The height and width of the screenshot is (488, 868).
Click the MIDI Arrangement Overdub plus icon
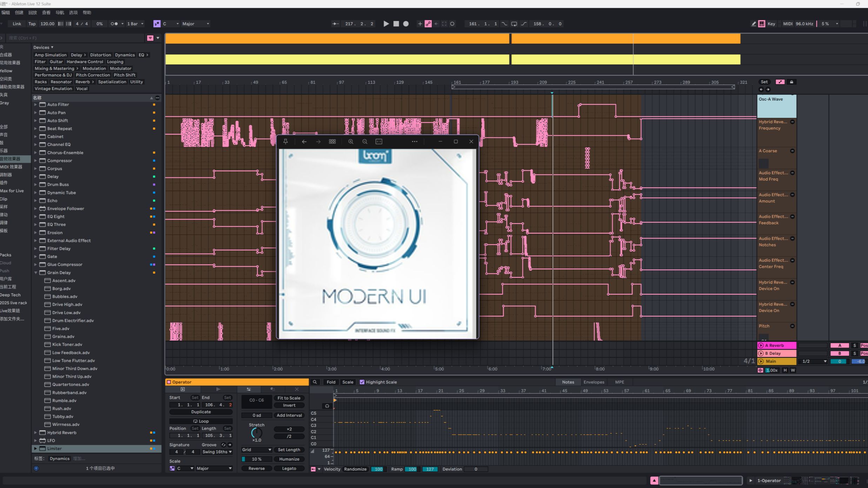click(x=420, y=24)
